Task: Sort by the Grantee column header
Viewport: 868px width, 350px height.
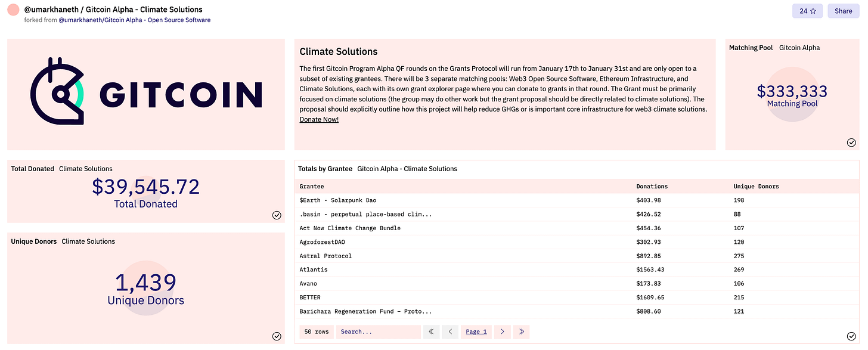Action: pyautogui.click(x=312, y=187)
